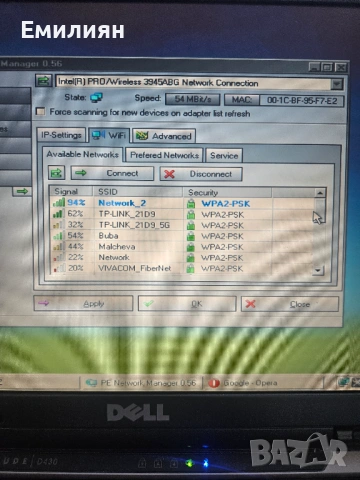This screenshot has height=480, width=360.
Task: Maximize the Network Manager window
Action: pos(327,67)
